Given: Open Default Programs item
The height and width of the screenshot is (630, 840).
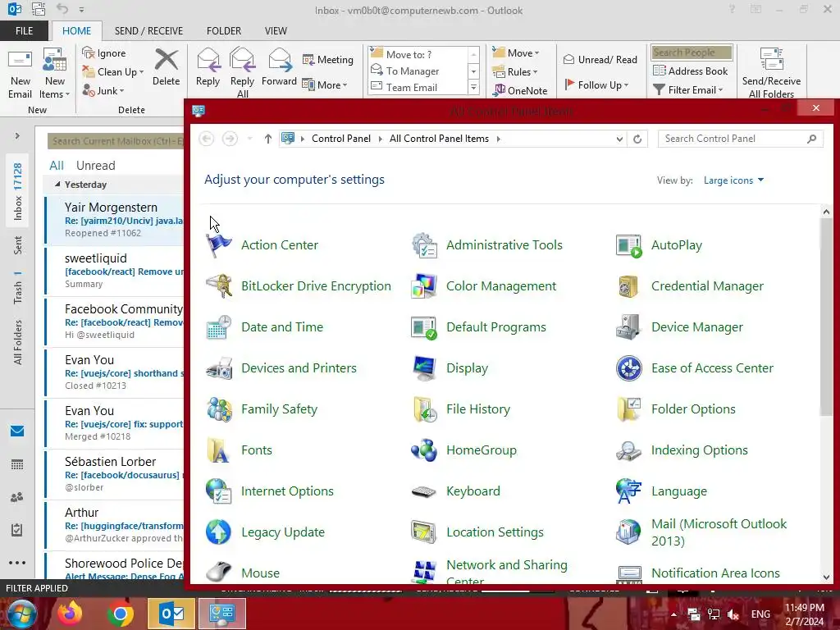Looking at the screenshot, I should click(478, 326).
